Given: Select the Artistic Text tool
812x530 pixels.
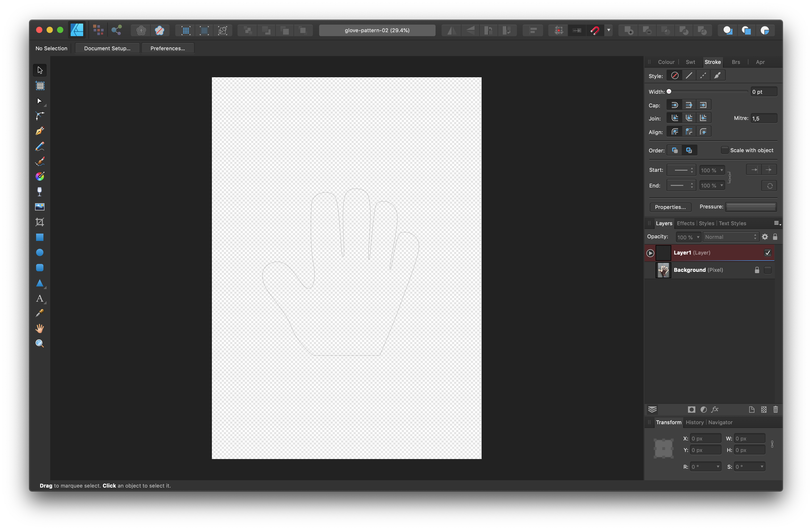Looking at the screenshot, I should (x=40, y=299).
